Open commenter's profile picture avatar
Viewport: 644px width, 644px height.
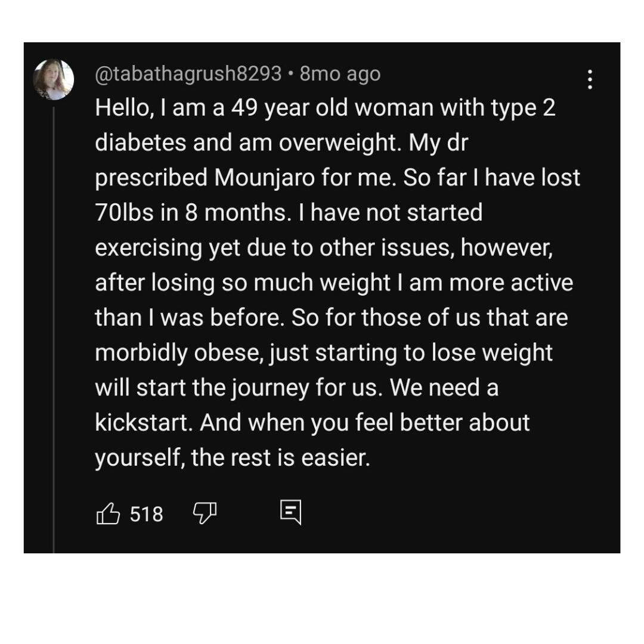[x=54, y=79]
